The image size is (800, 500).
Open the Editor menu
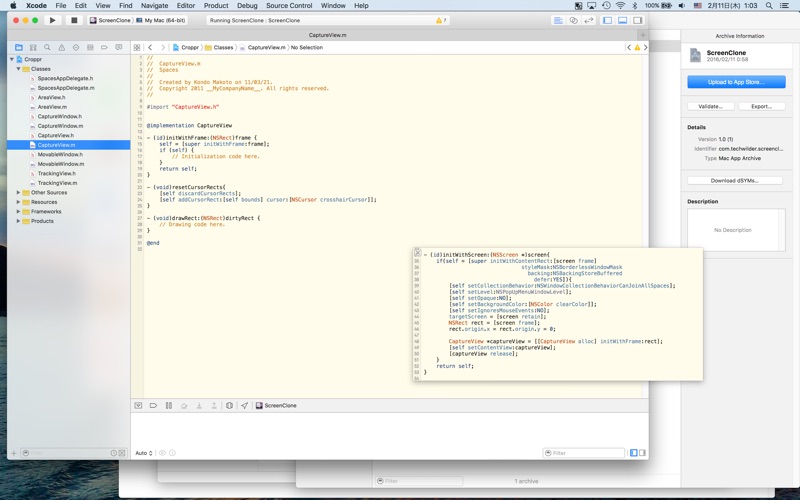click(186, 6)
